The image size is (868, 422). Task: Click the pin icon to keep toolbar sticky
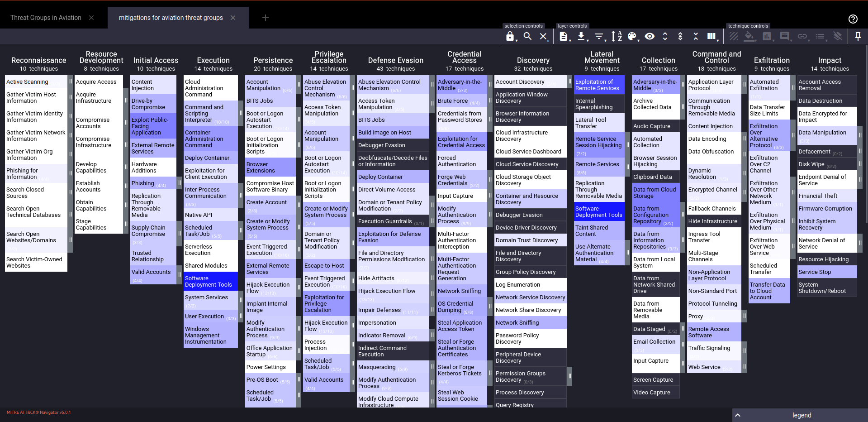(x=858, y=36)
